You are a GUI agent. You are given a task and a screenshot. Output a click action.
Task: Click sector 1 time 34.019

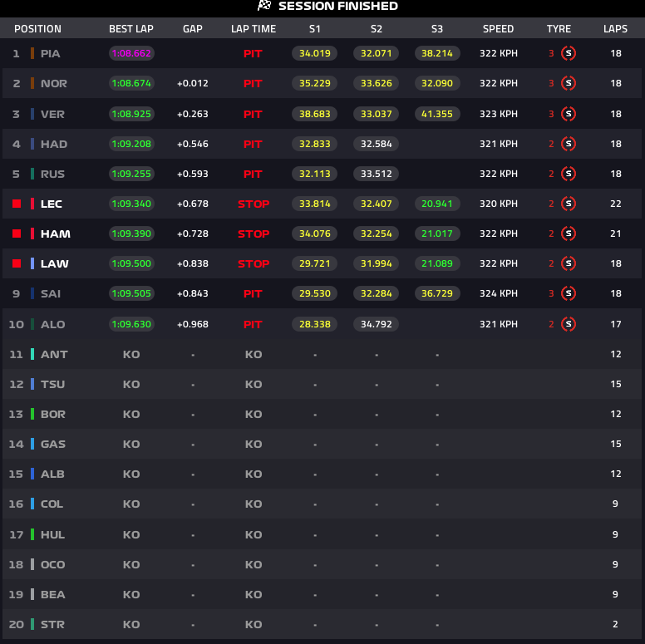click(314, 53)
